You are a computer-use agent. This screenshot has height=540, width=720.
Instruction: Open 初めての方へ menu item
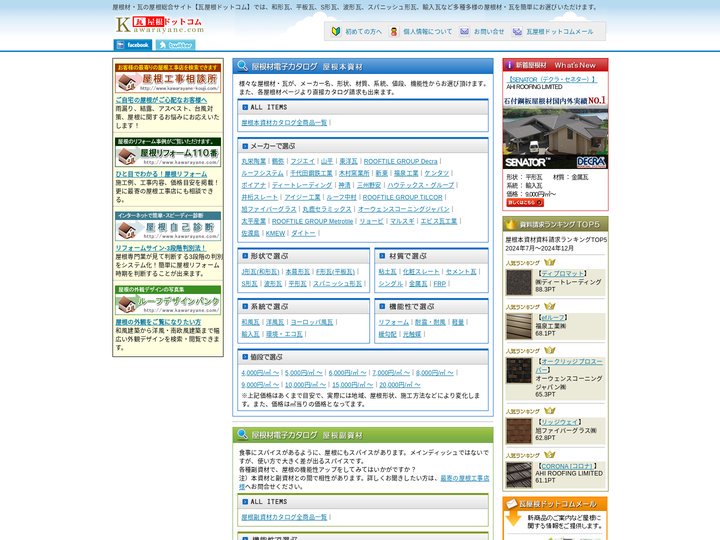363,32
